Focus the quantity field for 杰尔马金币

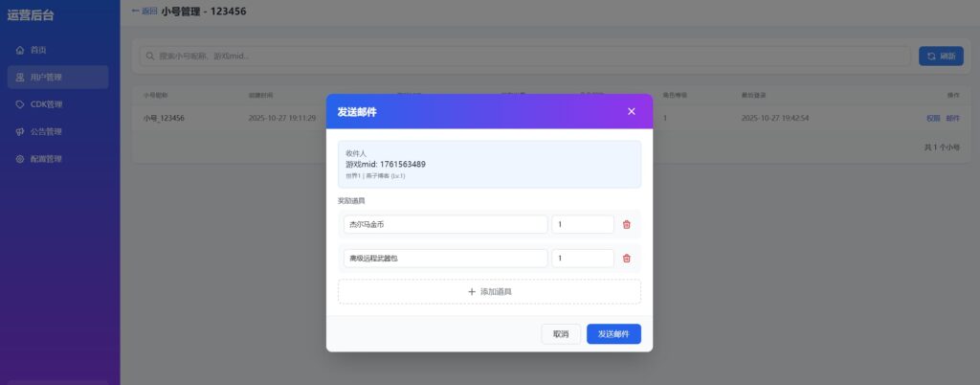pyautogui.click(x=583, y=224)
